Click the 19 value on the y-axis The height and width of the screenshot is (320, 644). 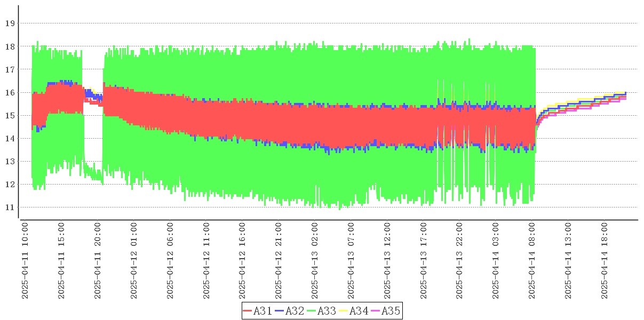[10, 23]
